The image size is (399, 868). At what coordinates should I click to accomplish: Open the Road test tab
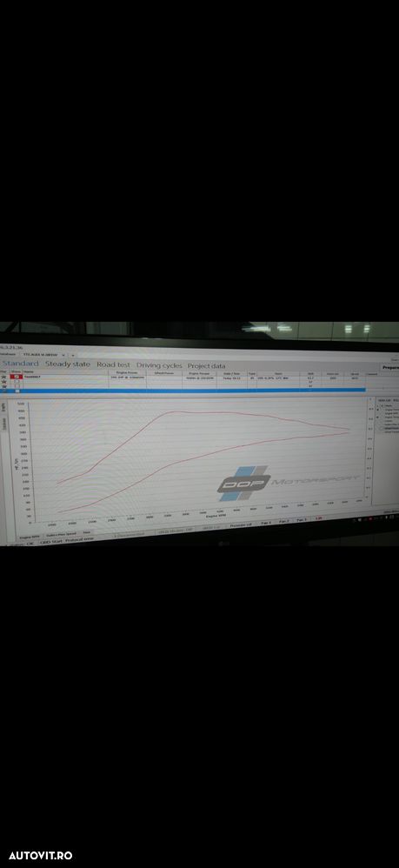114,364
